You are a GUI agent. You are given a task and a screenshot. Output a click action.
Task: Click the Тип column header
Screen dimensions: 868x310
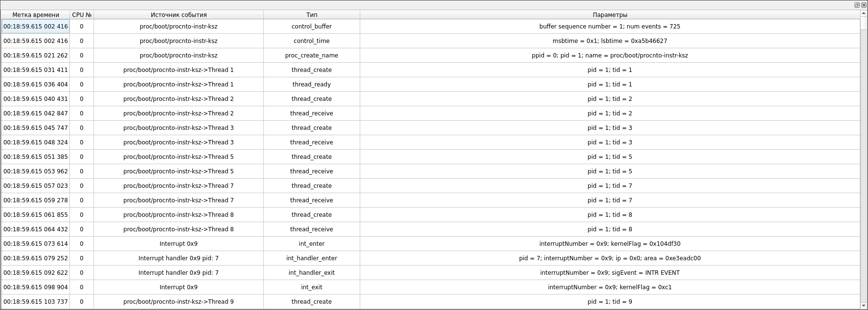click(312, 15)
